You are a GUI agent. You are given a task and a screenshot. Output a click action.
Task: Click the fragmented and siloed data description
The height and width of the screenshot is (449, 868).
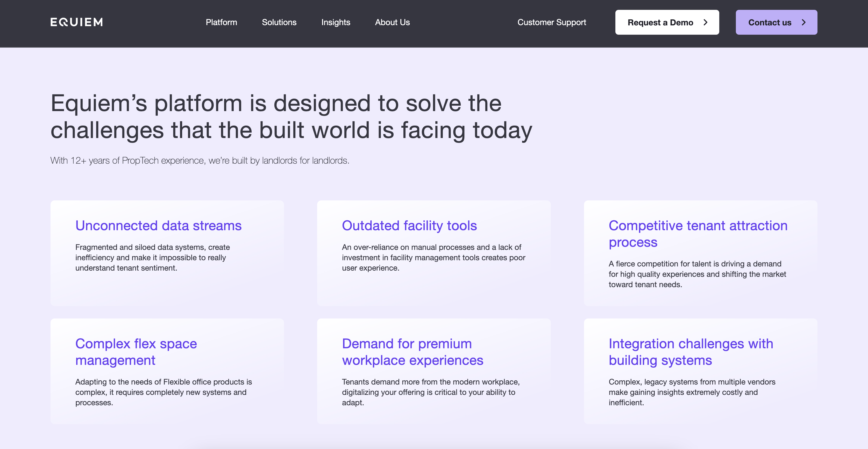pos(152,257)
